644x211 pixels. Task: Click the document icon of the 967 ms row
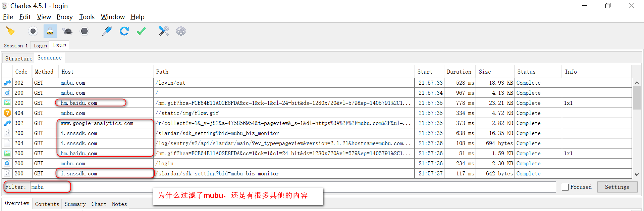tap(7, 93)
